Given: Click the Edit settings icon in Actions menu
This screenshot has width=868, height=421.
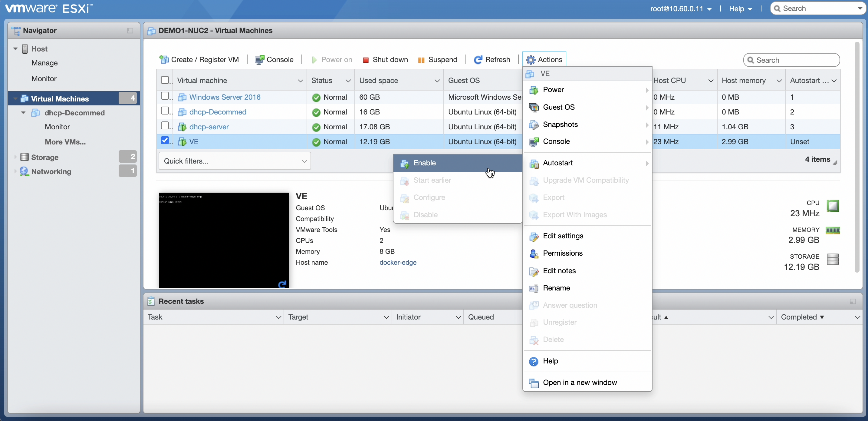Looking at the screenshot, I should 534,237.
